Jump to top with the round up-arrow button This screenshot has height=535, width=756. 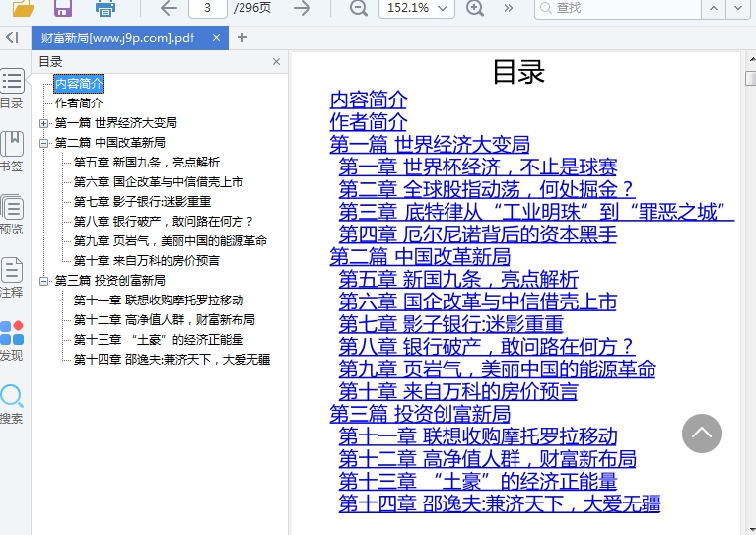click(x=702, y=434)
